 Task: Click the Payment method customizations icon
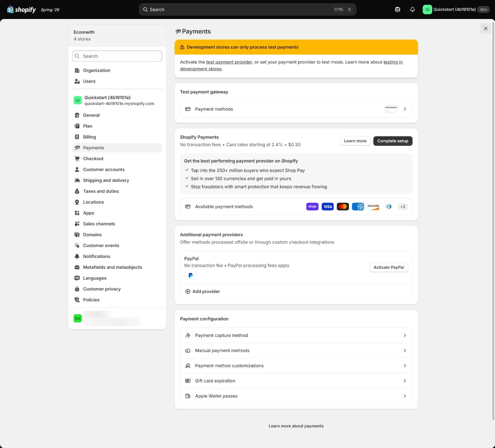tap(188, 366)
